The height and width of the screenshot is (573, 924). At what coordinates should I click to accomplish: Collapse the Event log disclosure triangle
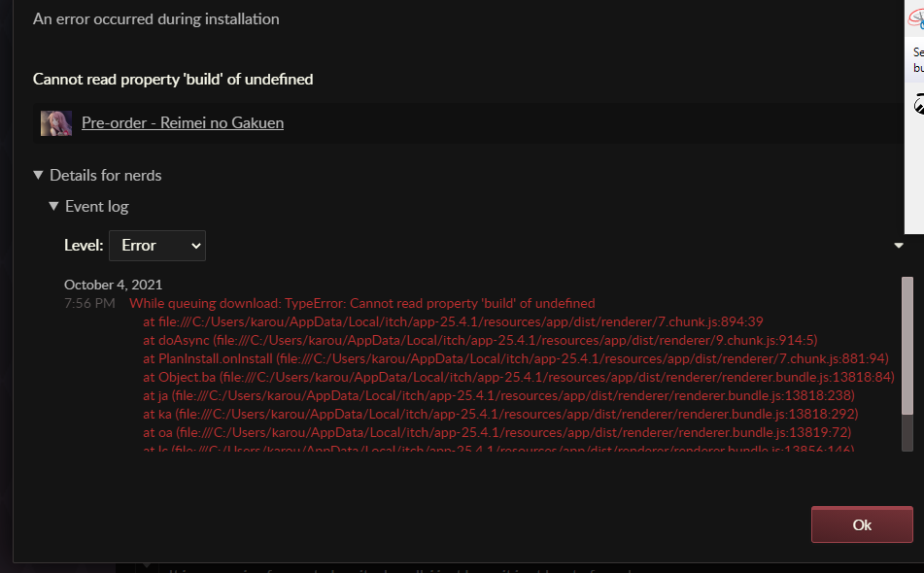click(x=53, y=206)
